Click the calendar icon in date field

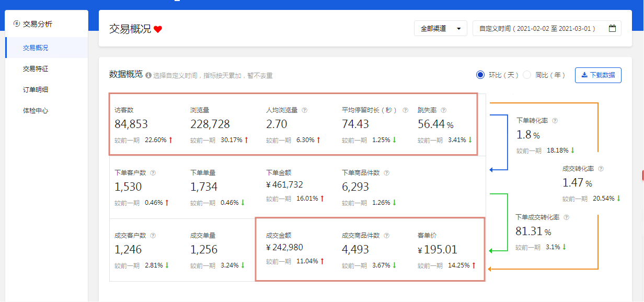(x=612, y=28)
